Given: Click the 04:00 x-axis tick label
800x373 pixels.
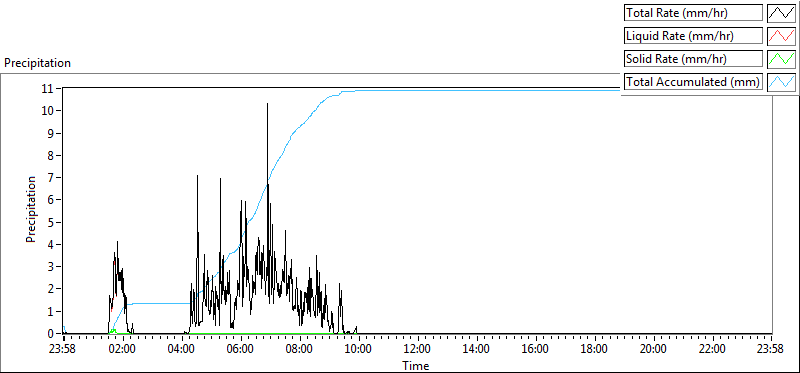Looking at the screenshot, I should (182, 350).
